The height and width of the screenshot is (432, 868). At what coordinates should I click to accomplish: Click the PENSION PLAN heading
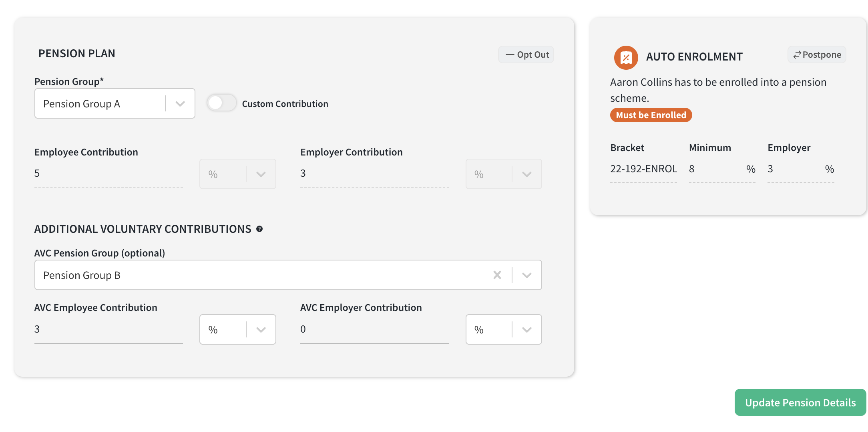coord(77,53)
